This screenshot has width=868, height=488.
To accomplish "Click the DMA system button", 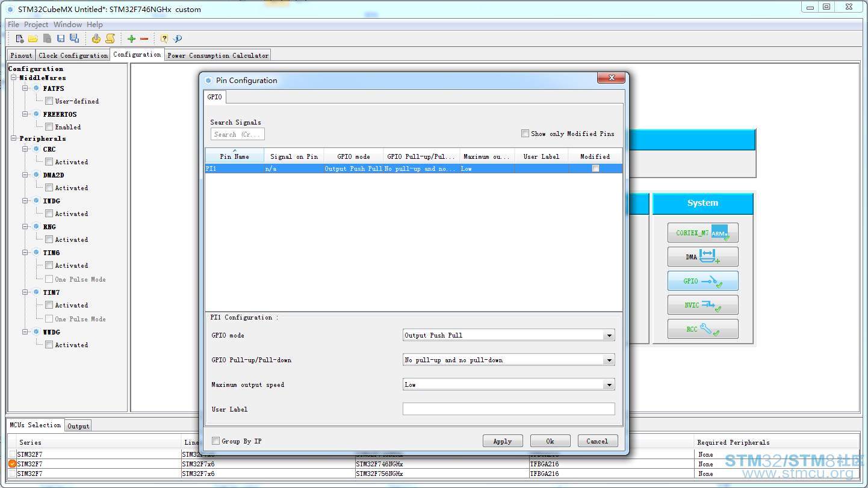I will coord(702,257).
